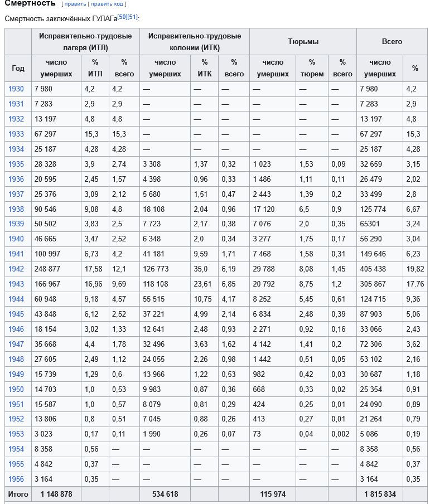
Task: Open the 1943 year link
Action: point(16,284)
